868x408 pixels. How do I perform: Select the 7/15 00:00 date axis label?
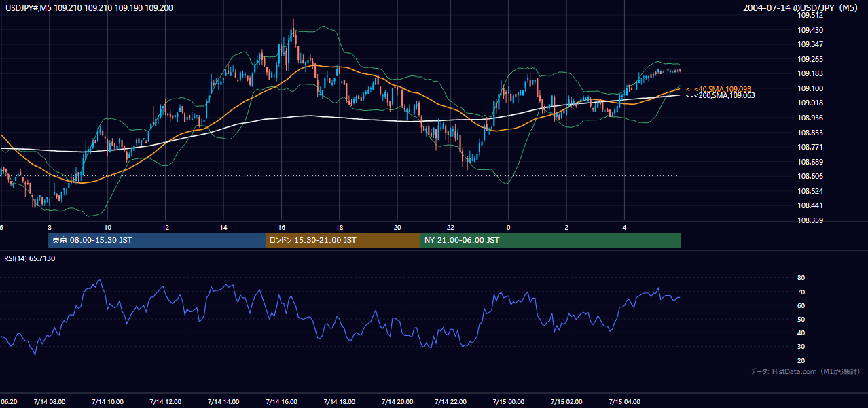coord(508,402)
